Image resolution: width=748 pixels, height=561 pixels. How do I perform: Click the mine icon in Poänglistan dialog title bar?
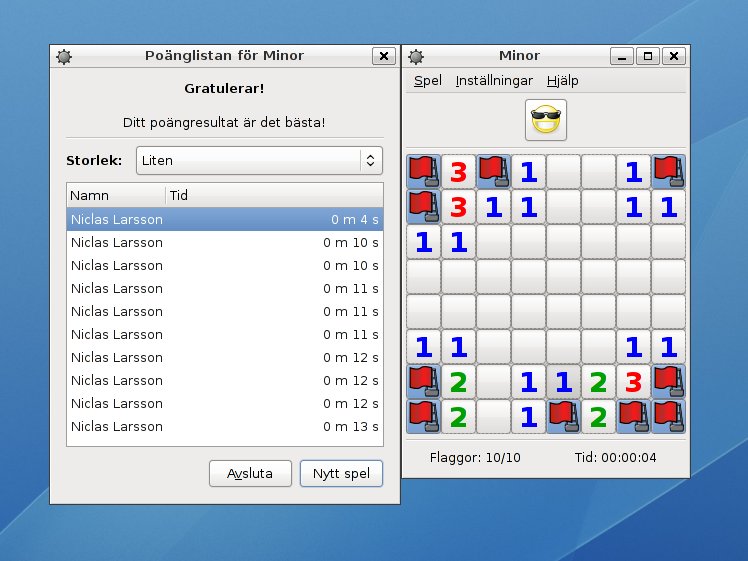pyautogui.click(x=65, y=56)
